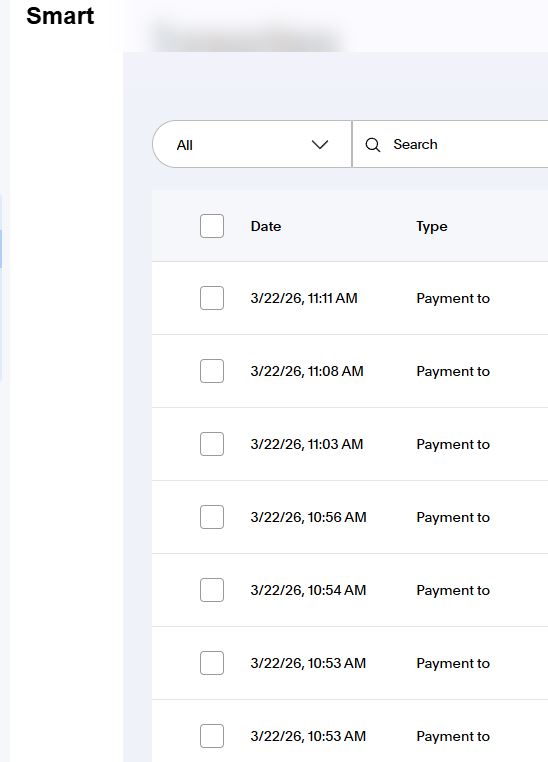Viewport: 548px width, 762px height.
Task: Click Payment to in the 10:56 AM row
Action: point(453,517)
